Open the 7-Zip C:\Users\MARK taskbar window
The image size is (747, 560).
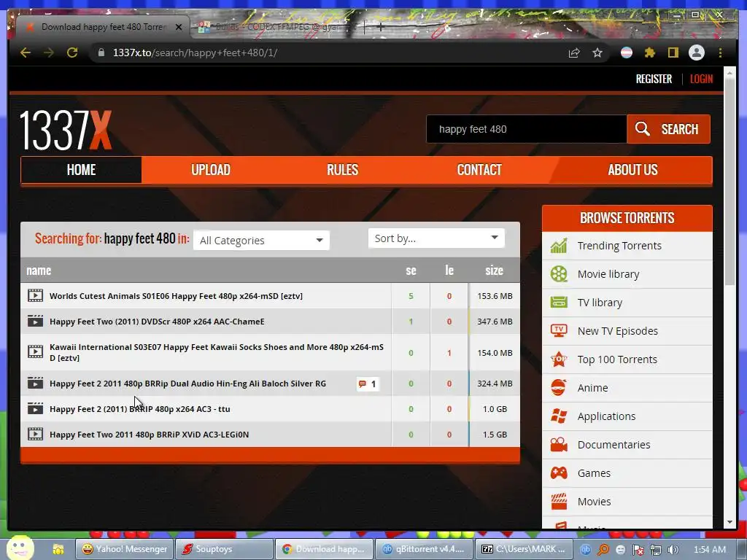click(523, 549)
